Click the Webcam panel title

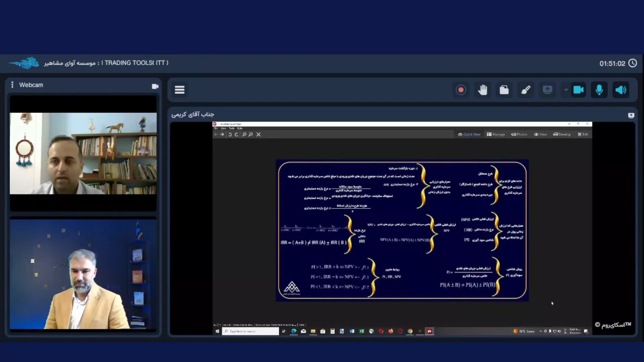[x=31, y=85]
